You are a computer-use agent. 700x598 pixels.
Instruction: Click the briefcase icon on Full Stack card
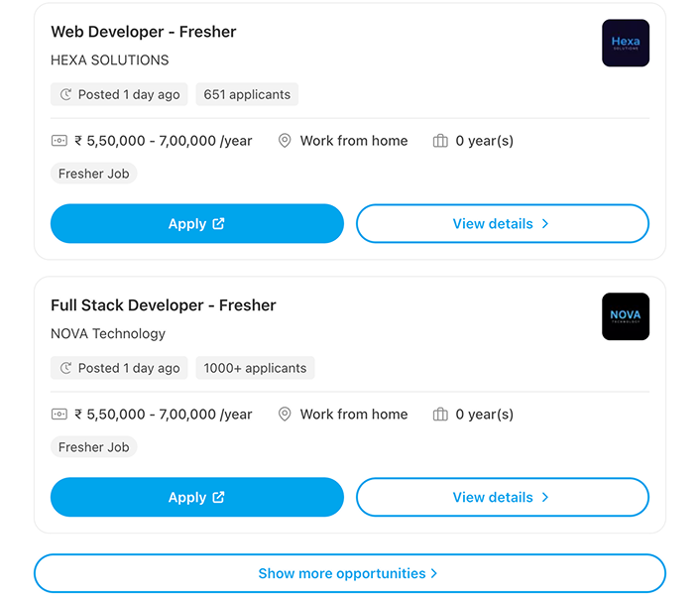[440, 415]
